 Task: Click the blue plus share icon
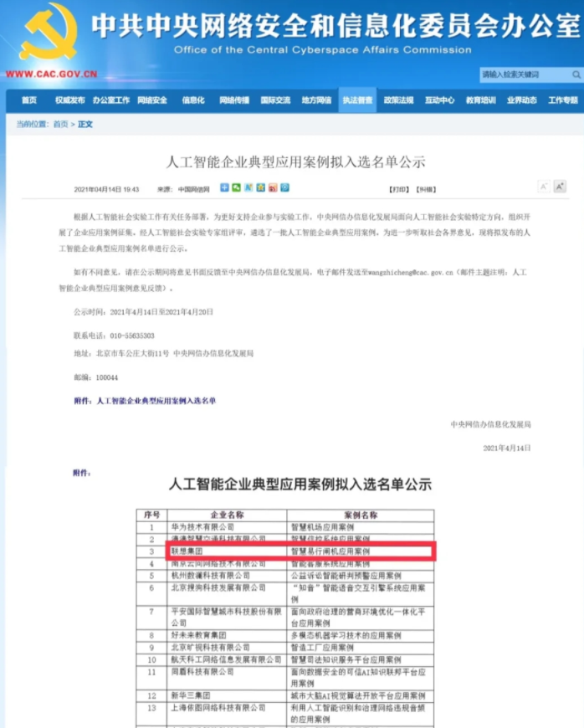(224, 187)
